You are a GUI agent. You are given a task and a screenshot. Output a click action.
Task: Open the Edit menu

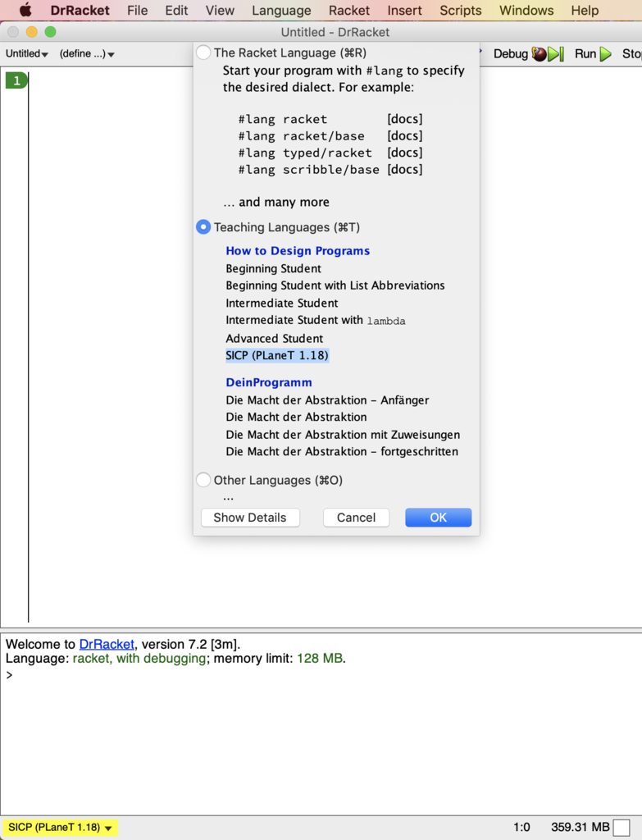[176, 10]
